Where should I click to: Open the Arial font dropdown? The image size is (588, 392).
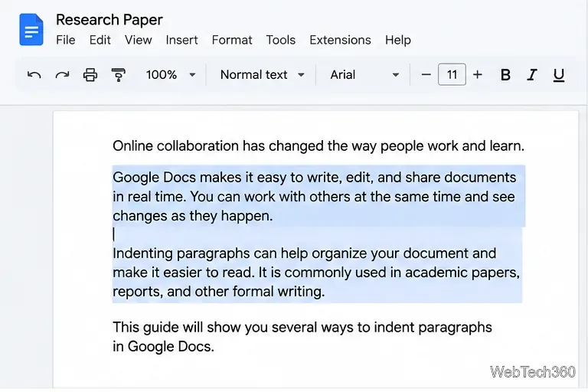(x=364, y=75)
